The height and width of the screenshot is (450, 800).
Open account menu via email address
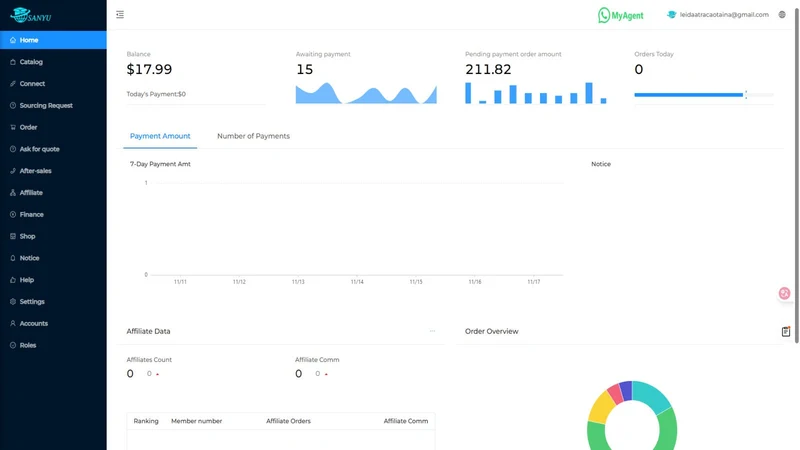coord(724,15)
